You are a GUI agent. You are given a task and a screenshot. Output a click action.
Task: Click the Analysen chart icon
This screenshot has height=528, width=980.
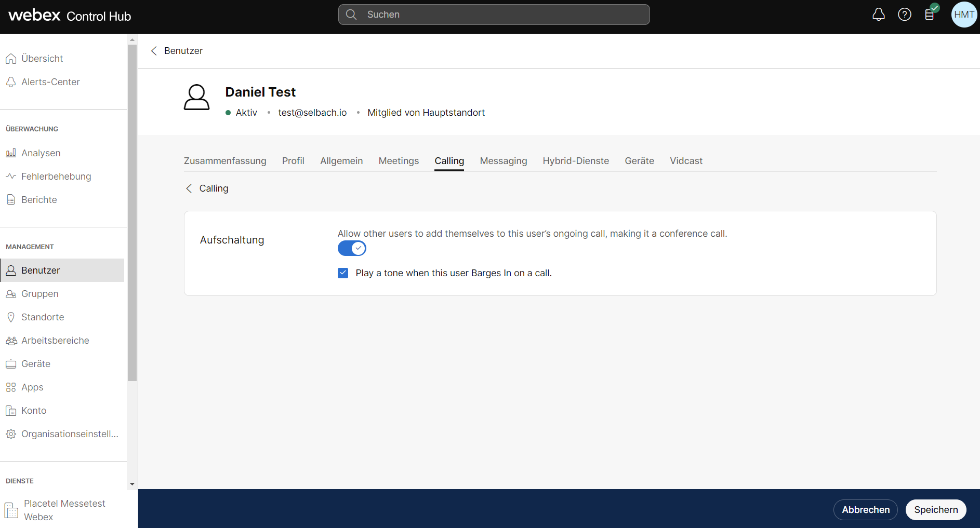(x=11, y=153)
